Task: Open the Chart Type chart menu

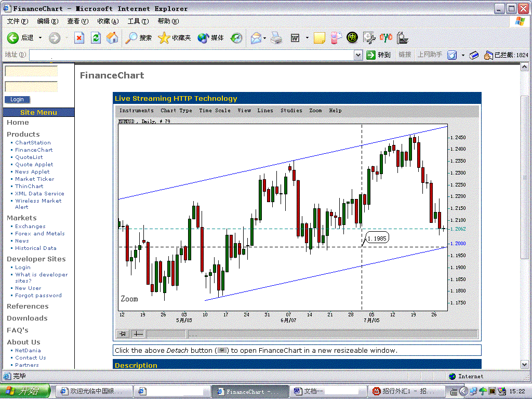Action: click(x=176, y=110)
